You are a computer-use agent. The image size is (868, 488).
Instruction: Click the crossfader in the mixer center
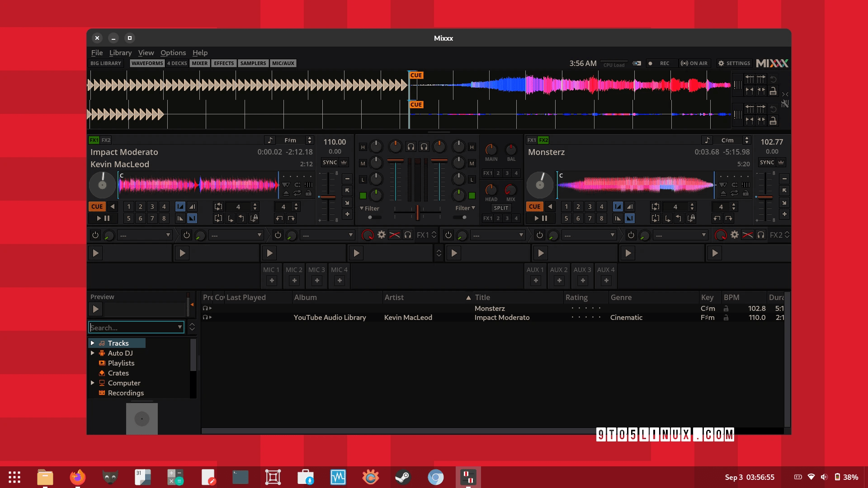(417, 213)
